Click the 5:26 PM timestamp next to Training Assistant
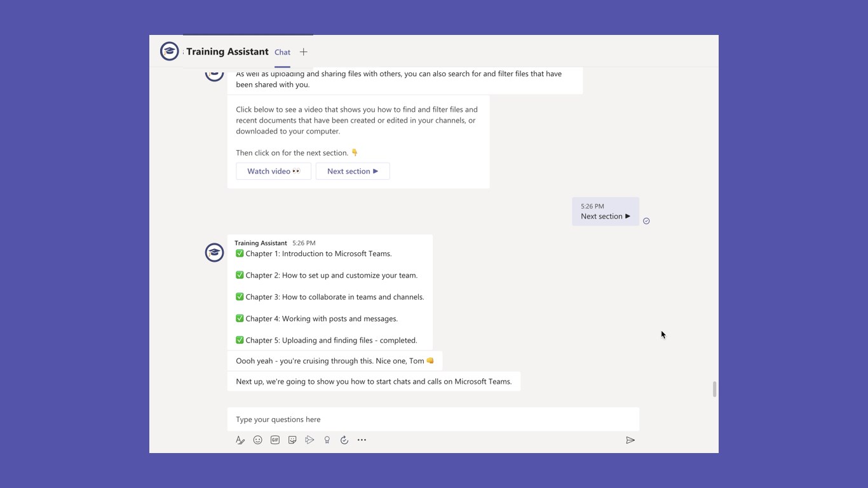 tap(304, 243)
